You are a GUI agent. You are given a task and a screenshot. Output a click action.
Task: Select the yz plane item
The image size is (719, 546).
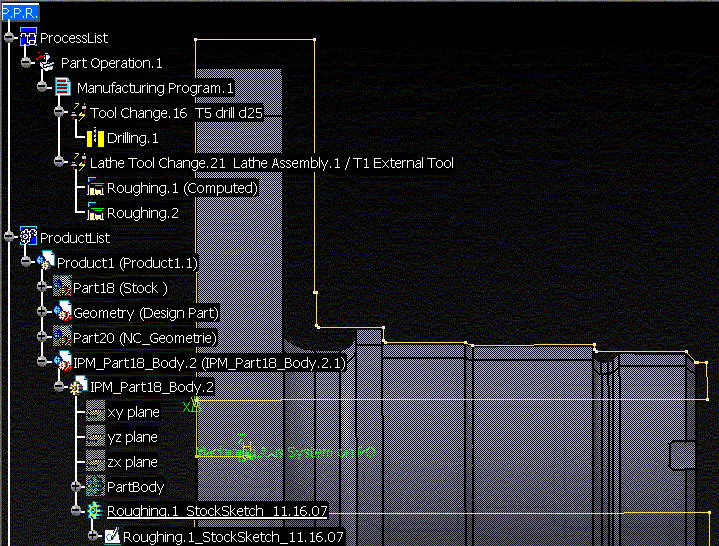pyautogui.click(x=132, y=437)
